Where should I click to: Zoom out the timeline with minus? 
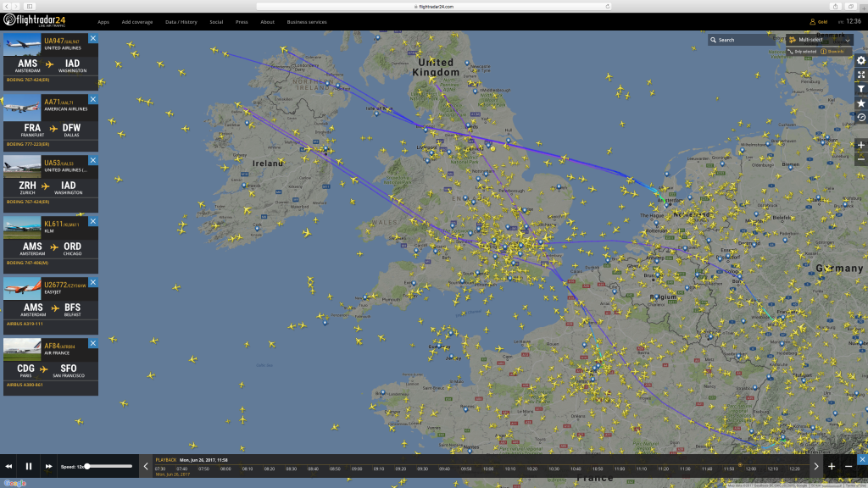pos(848,467)
